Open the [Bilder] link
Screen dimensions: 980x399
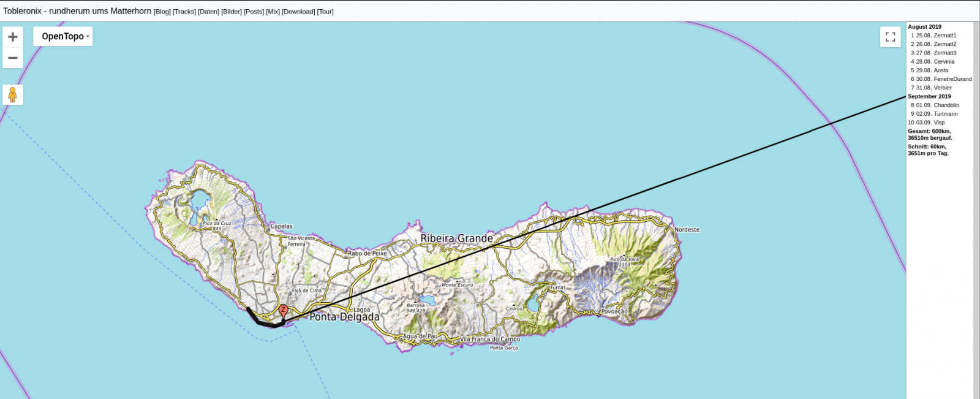coord(232,12)
